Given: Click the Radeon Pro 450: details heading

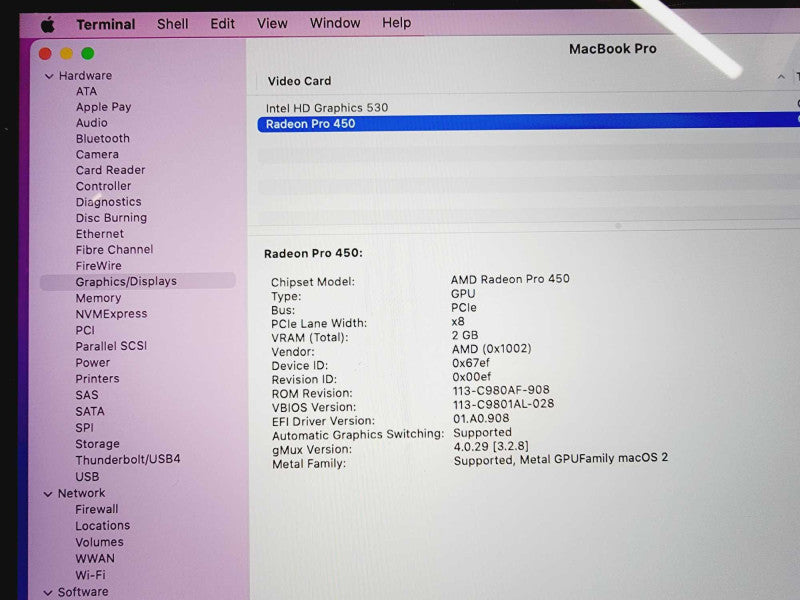Looking at the screenshot, I should (x=313, y=253).
